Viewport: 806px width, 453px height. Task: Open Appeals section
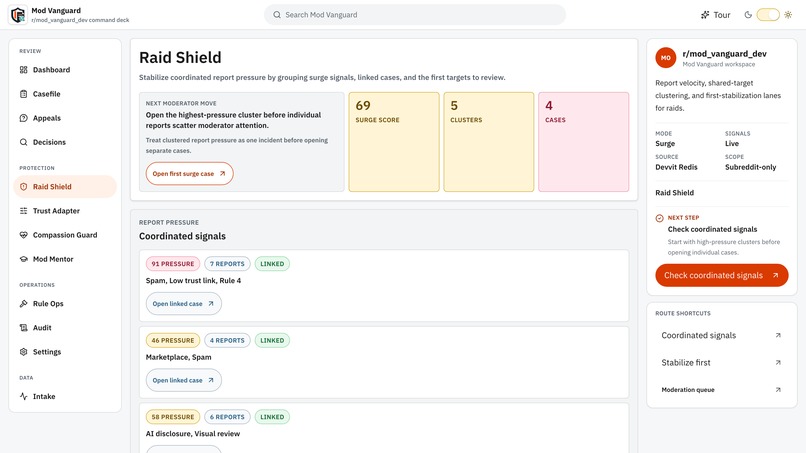(x=65, y=118)
